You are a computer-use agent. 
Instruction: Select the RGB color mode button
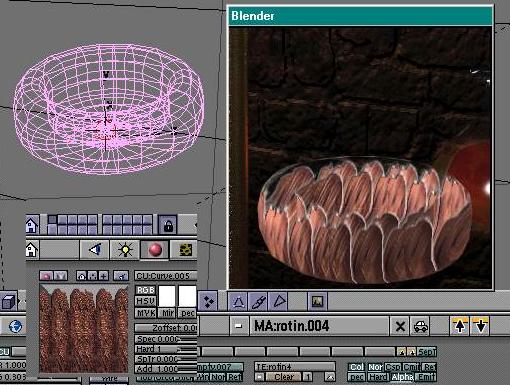click(x=146, y=290)
